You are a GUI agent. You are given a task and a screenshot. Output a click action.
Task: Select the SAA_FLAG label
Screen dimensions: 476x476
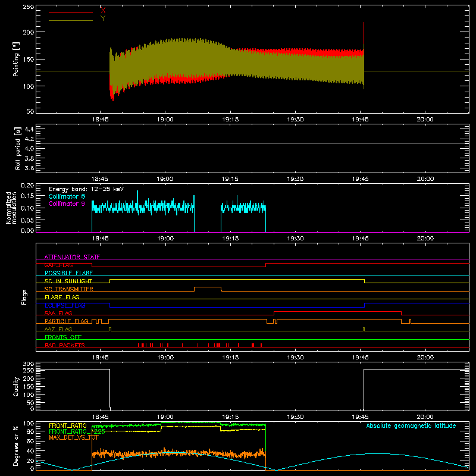(x=58, y=313)
